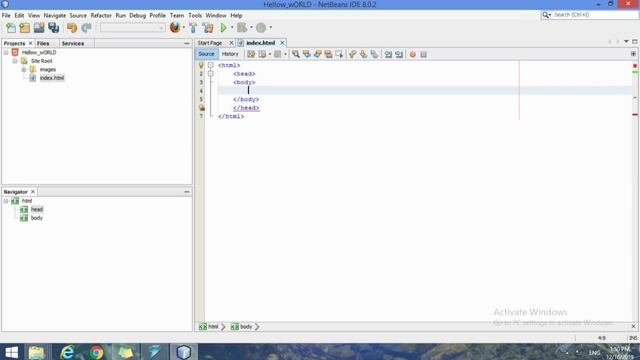Collapse the head fold on line 2

211,74
